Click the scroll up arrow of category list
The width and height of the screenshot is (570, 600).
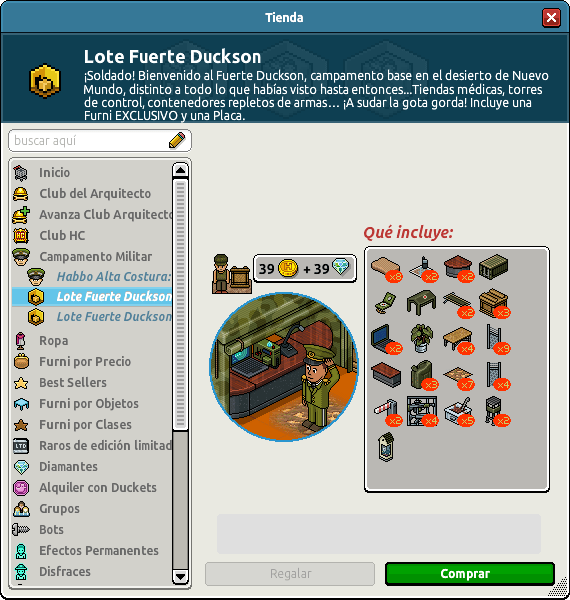pyautogui.click(x=181, y=170)
